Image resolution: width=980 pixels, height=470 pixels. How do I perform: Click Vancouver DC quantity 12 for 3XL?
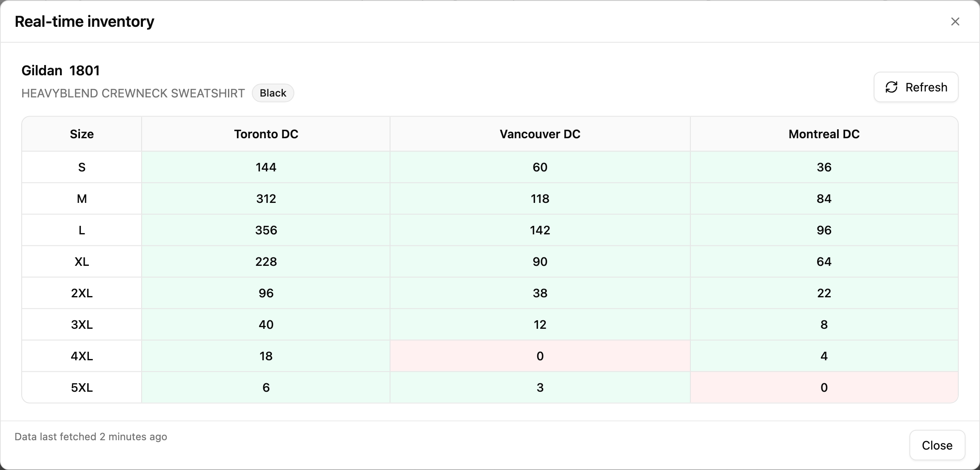(x=540, y=325)
